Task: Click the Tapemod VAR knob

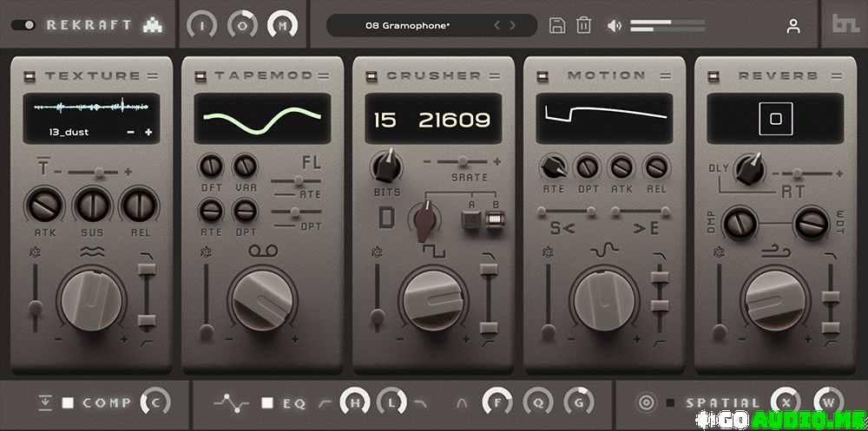Action: coord(246,166)
